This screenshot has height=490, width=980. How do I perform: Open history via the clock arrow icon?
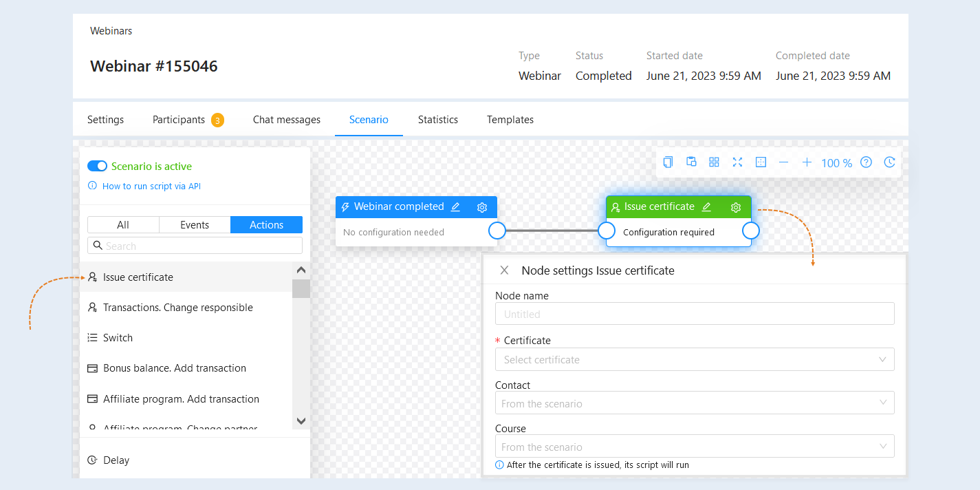pos(889,162)
